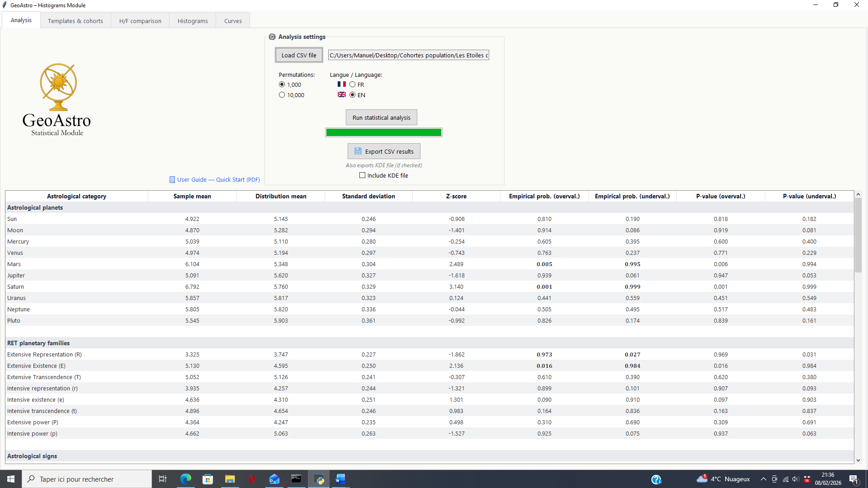Select 10,000 permutations option
The width and height of the screenshot is (868, 488).
tap(282, 95)
